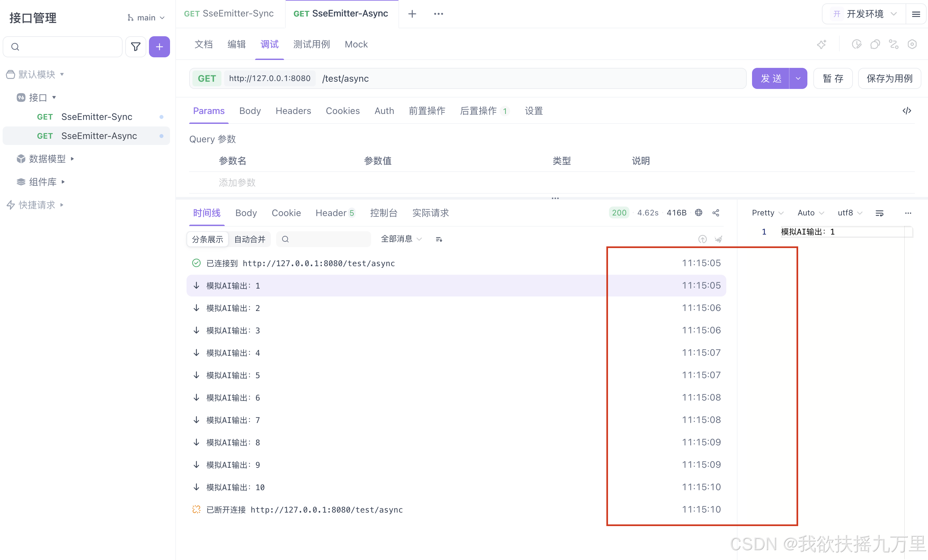Select SseEmitter-Sync in the sidebar tree
The width and height of the screenshot is (928, 560).
coord(86,117)
